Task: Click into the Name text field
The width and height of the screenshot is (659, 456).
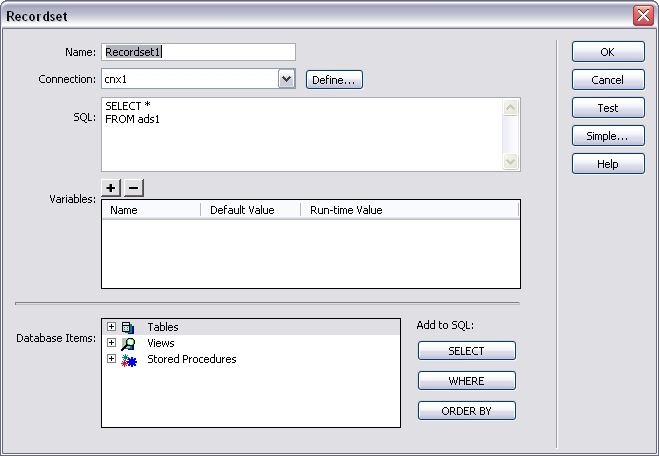Action: click(x=198, y=52)
